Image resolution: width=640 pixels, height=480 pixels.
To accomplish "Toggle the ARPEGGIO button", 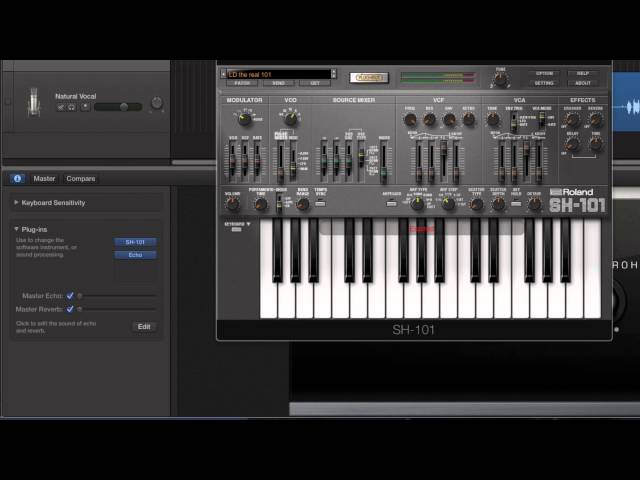I will click(391, 203).
